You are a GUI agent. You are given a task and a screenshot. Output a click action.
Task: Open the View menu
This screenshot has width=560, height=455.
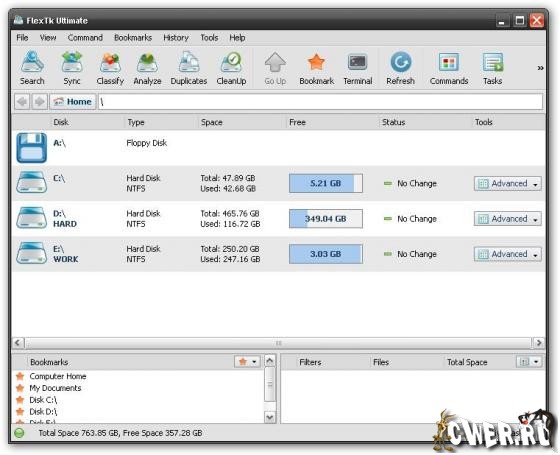coord(48,38)
